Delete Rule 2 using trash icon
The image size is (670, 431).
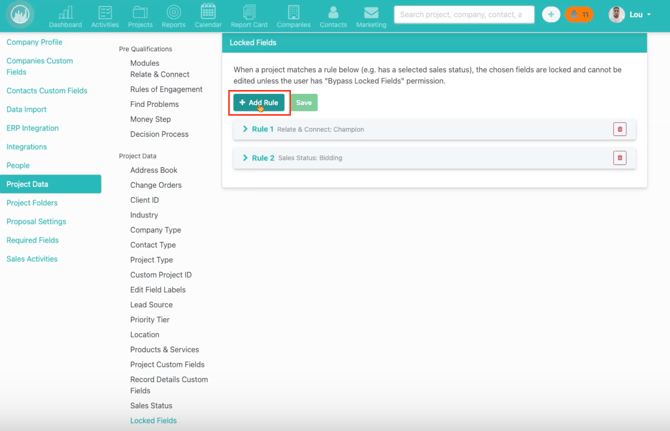(x=620, y=158)
